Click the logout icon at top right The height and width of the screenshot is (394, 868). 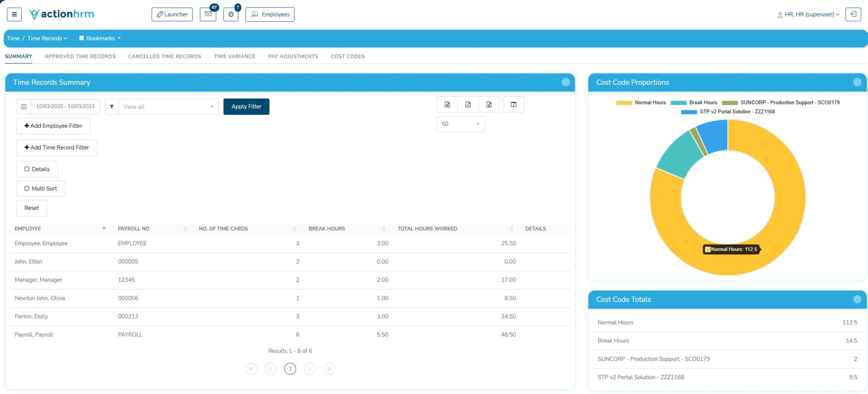click(853, 14)
